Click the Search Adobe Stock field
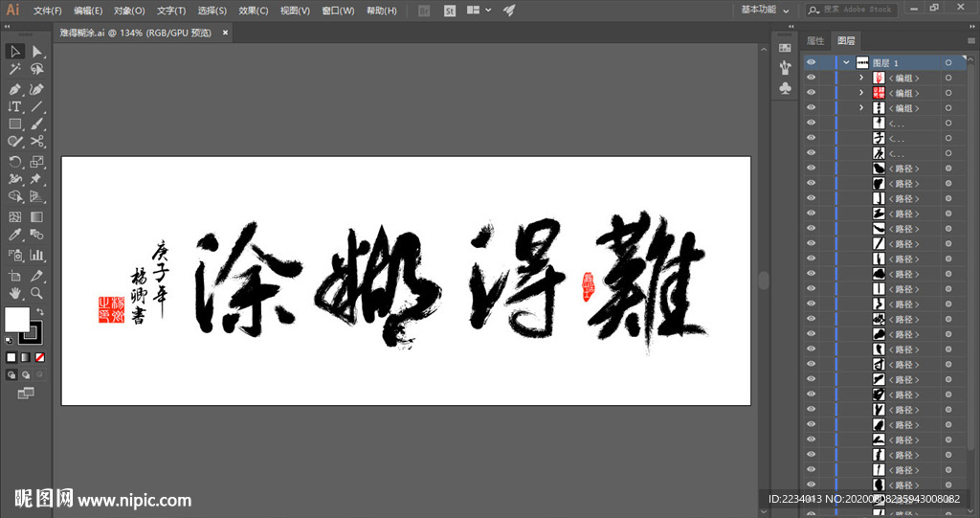Viewport: 980px width, 518px height. tap(851, 10)
